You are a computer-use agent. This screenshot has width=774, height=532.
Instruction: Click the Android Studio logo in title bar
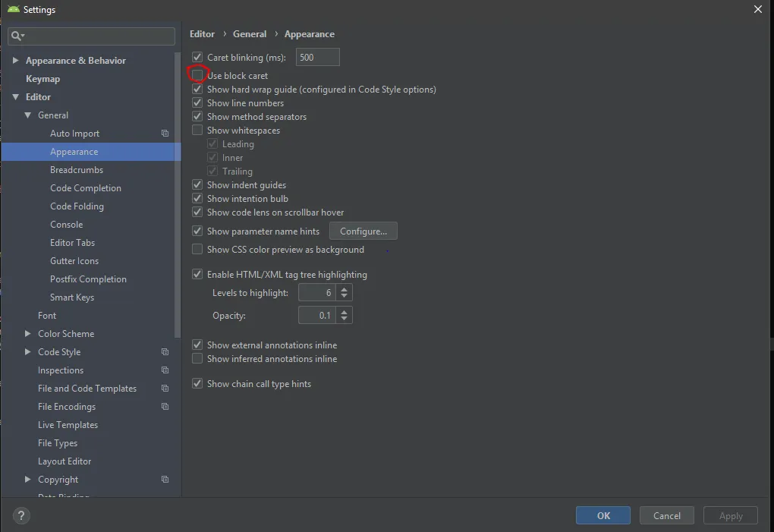(14, 9)
